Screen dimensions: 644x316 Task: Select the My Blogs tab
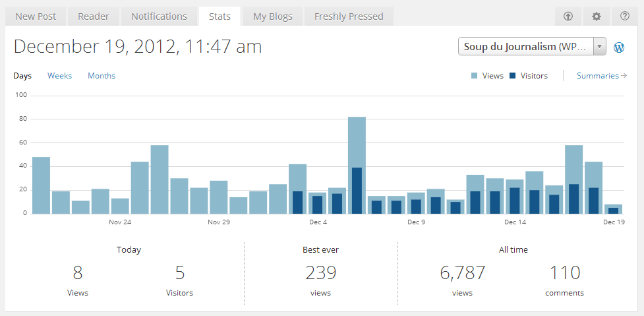273,16
